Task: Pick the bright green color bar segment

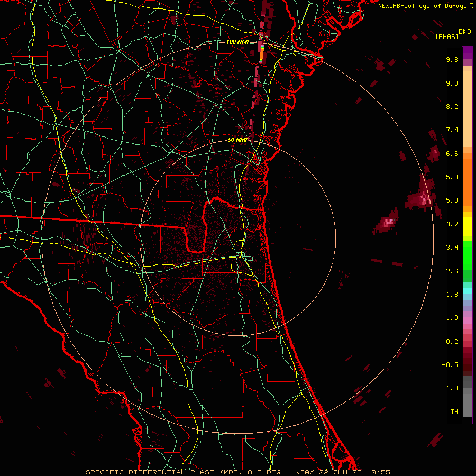Action: coord(467,255)
